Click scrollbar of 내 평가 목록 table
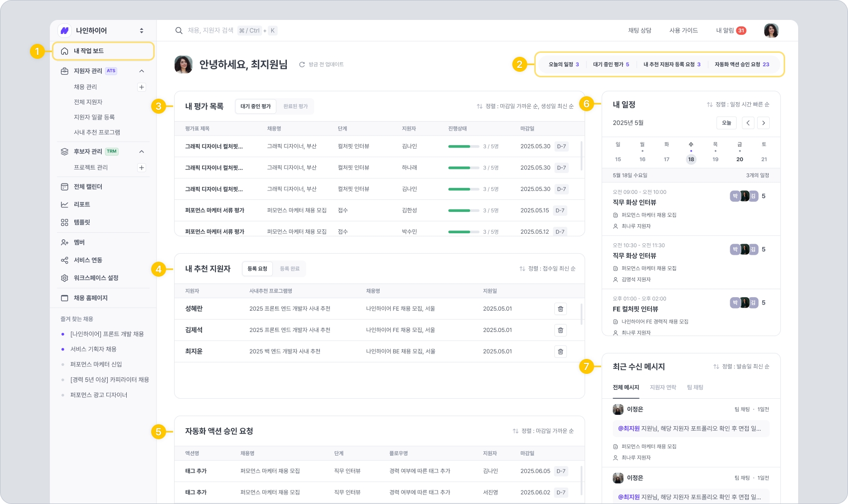Viewport: 848px width, 504px height. (582, 156)
